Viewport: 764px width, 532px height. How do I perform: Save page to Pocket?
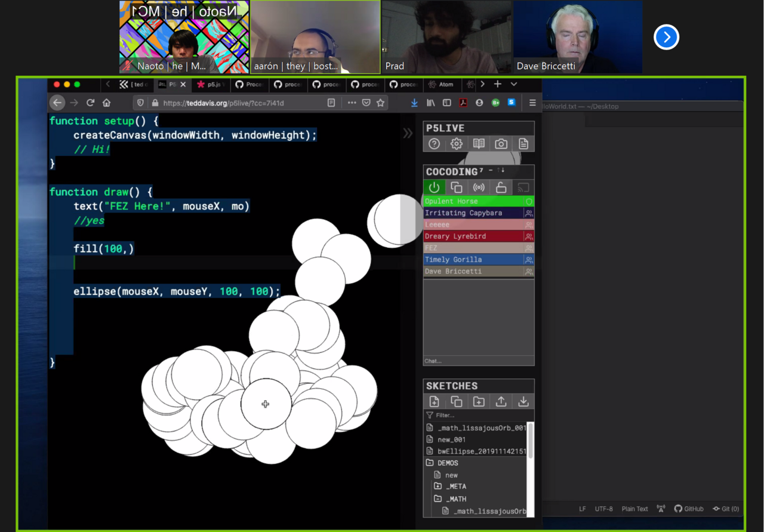coord(366,103)
